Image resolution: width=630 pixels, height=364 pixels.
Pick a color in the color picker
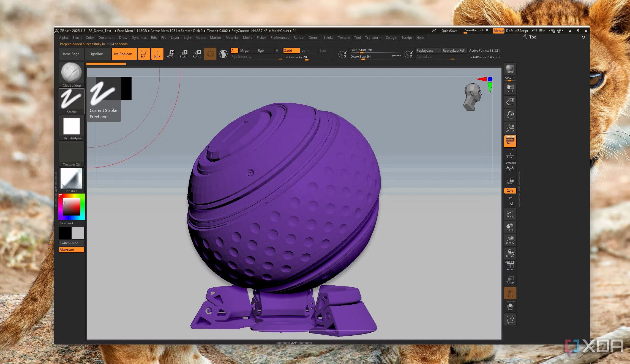tap(72, 207)
